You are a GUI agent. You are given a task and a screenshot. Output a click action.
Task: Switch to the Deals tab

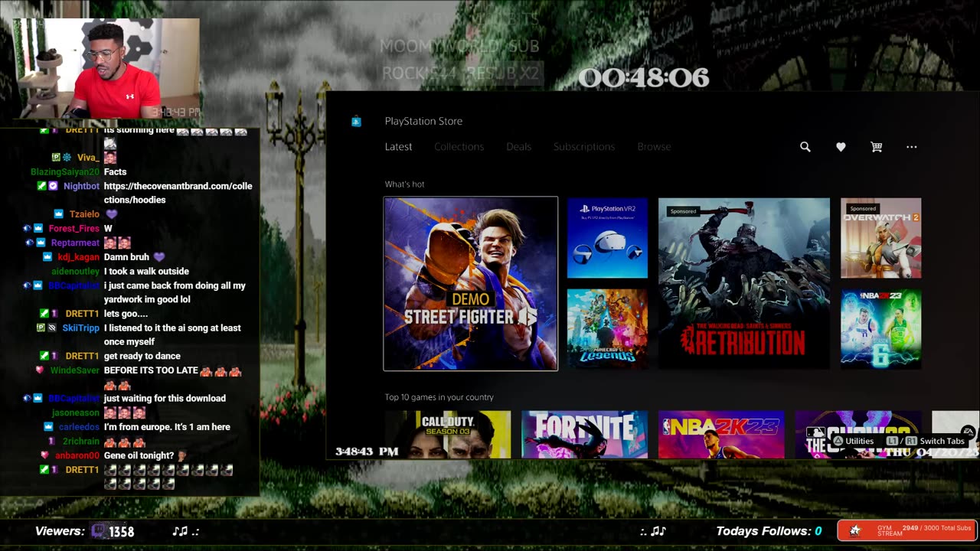tap(518, 147)
